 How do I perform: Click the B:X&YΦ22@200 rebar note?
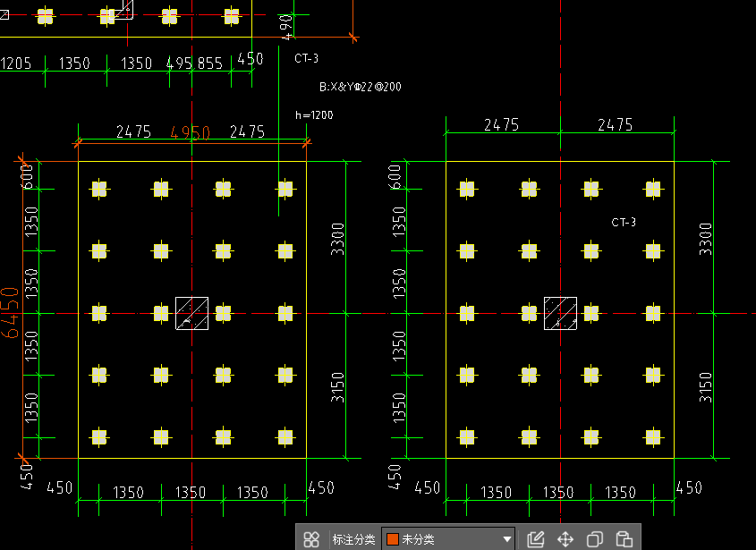pos(361,87)
